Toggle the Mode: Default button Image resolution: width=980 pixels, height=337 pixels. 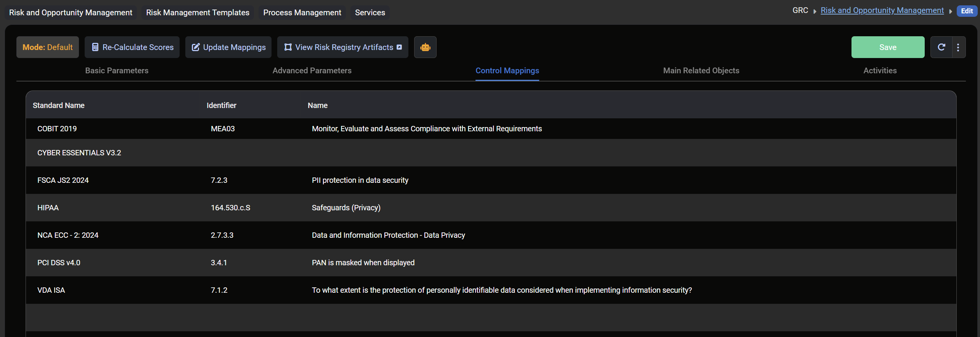pyautogui.click(x=48, y=47)
